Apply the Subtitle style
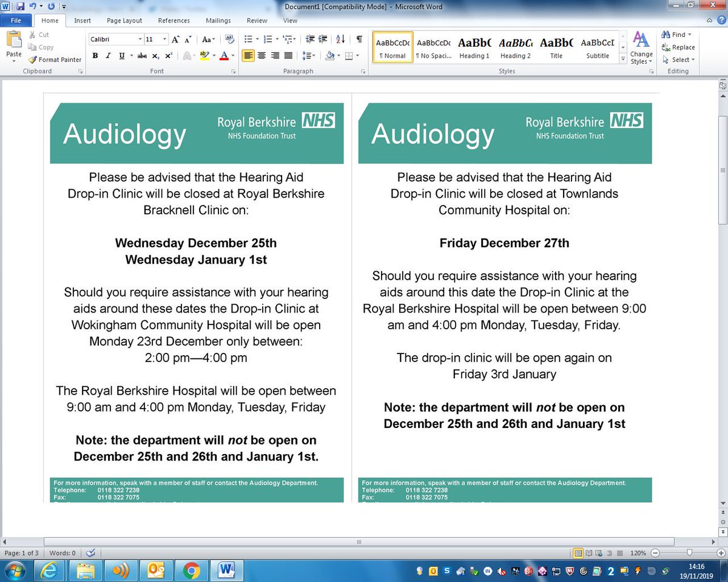This screenshot has width=728, height=582. (598, 48)
